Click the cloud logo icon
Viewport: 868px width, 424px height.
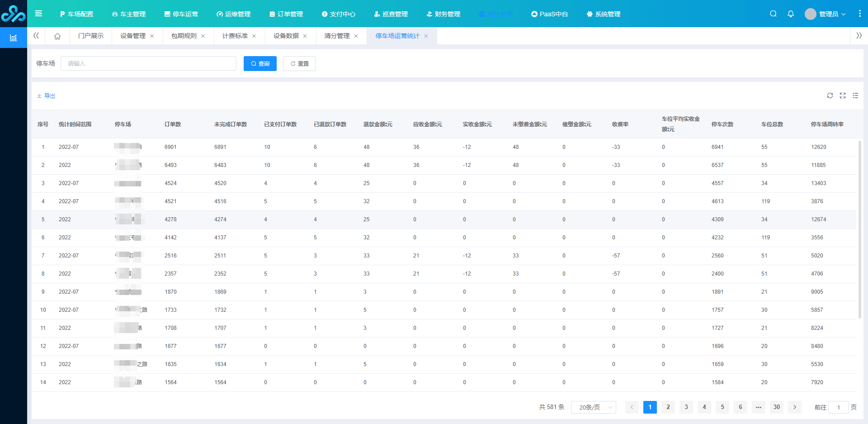[13, 14]
